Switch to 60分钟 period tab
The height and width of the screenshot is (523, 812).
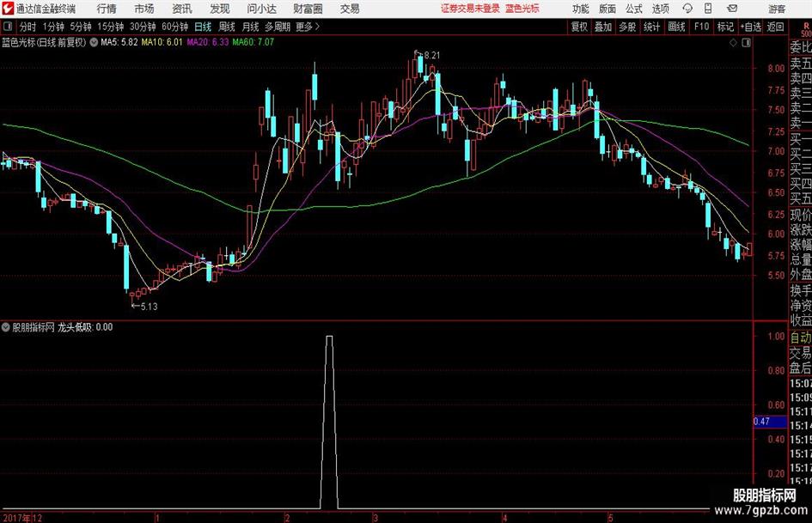click(x=175, y=27)
